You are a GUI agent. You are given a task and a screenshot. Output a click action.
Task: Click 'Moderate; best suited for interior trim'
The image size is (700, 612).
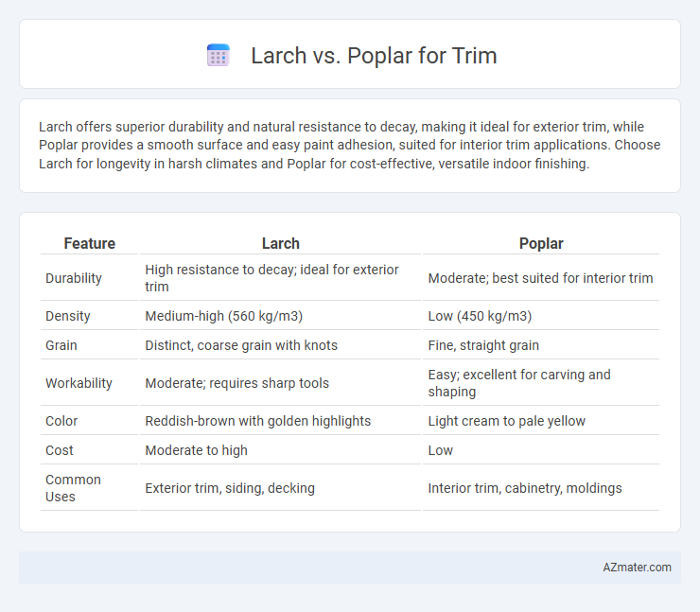click(540, 278)
